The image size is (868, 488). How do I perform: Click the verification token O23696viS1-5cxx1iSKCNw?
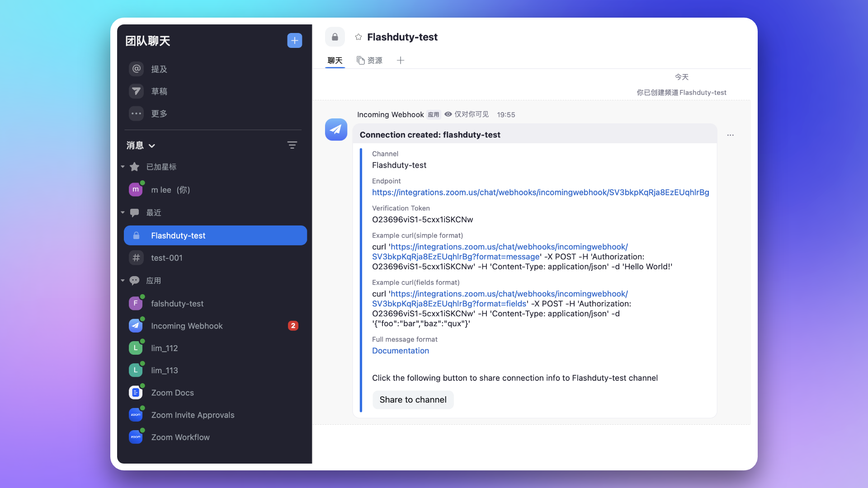pos(422,220)
